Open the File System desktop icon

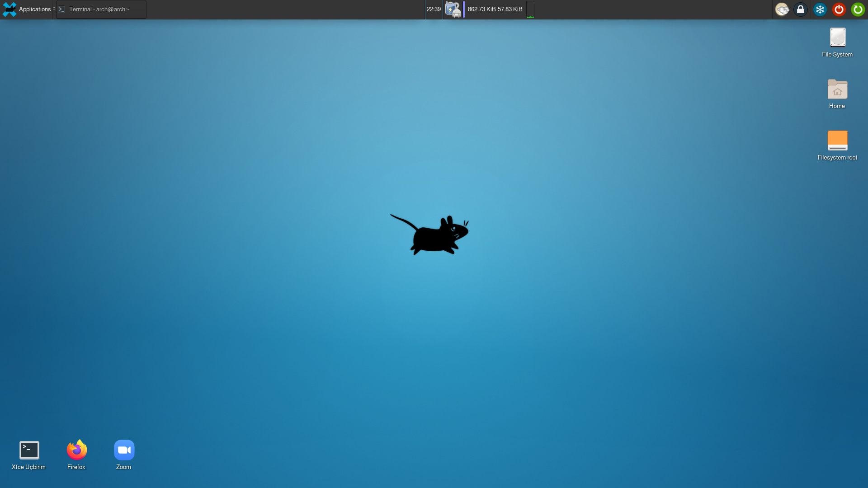837,38
